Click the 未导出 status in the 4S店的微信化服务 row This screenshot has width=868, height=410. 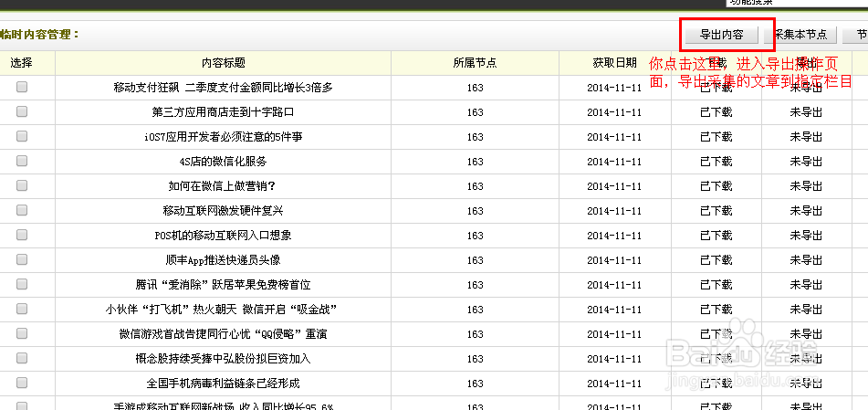coord(806,162)
